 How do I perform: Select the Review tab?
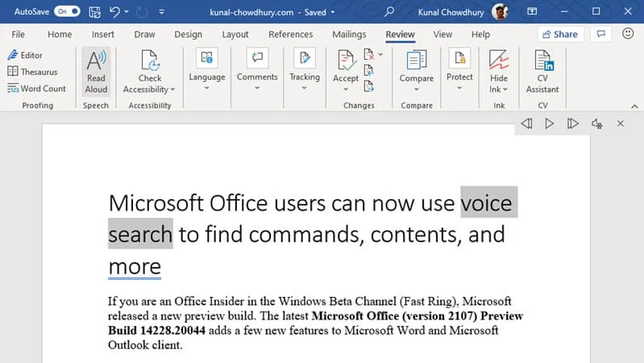coord(400,35)
